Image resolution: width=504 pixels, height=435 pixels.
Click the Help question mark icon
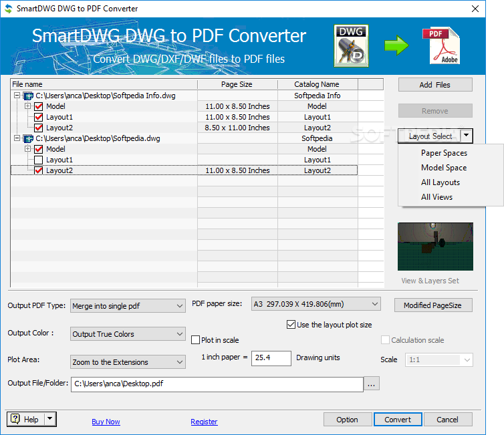coord(15,419)
